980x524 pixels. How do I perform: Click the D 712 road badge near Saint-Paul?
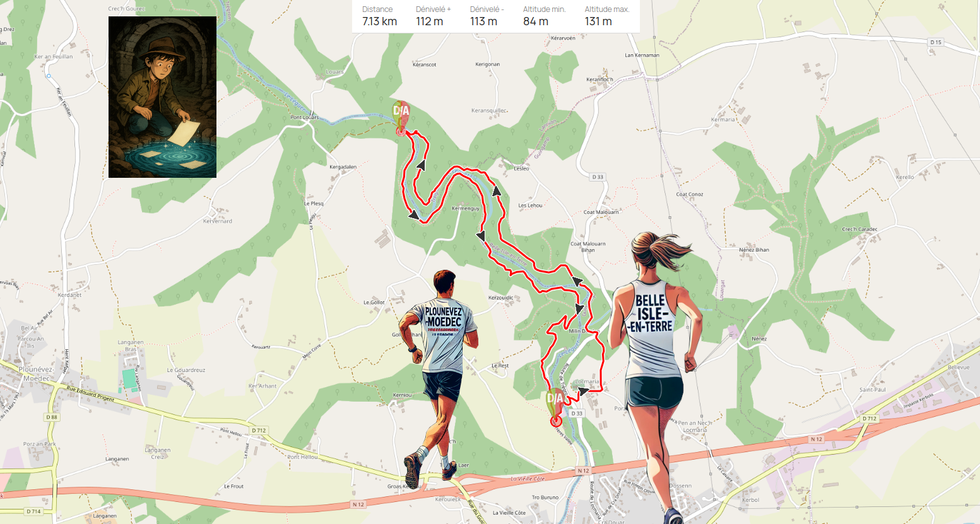[869, 419]
